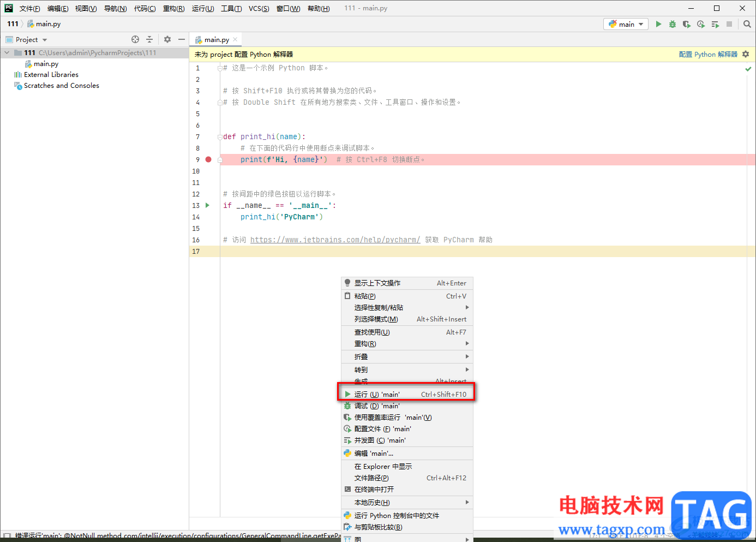Image resolution: width=756 pixels, height=542 pixels.
Task: Select Debug 'main' in context menu
Action: (x=407, y=406)
